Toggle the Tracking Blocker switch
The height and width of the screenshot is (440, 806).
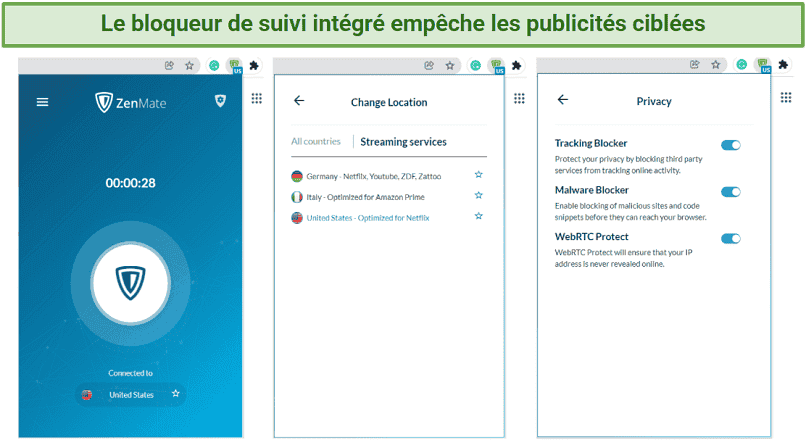(x=730, y=145)
